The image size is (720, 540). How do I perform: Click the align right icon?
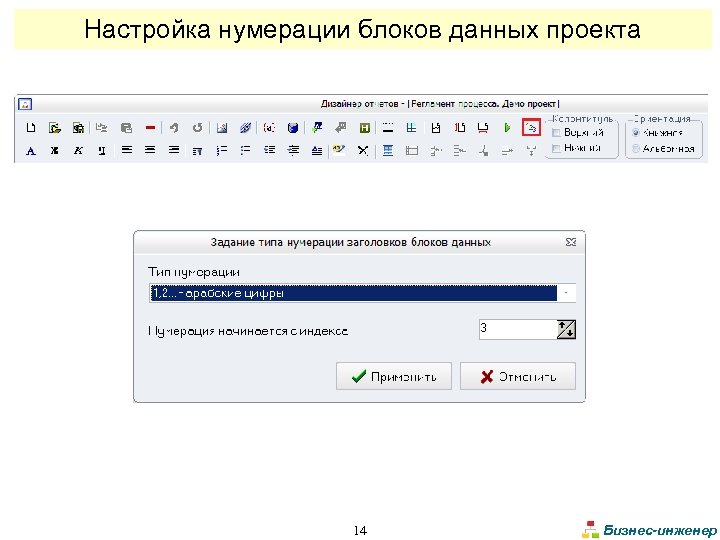174,150
